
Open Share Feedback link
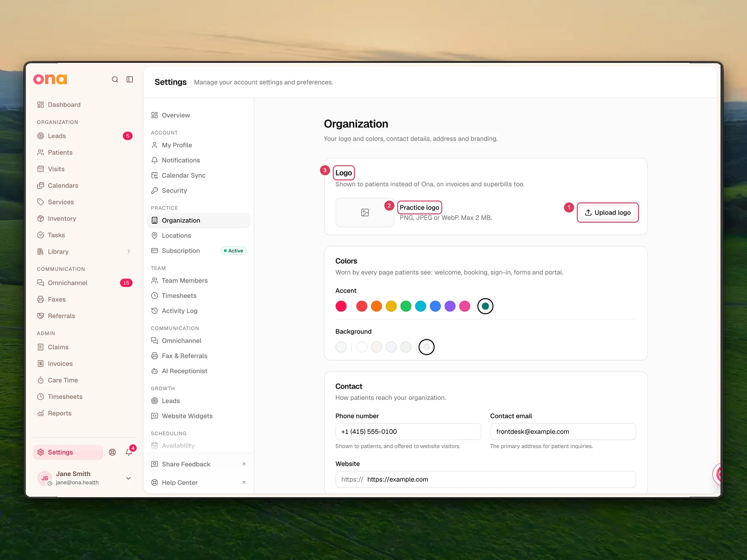click(199, 464)
